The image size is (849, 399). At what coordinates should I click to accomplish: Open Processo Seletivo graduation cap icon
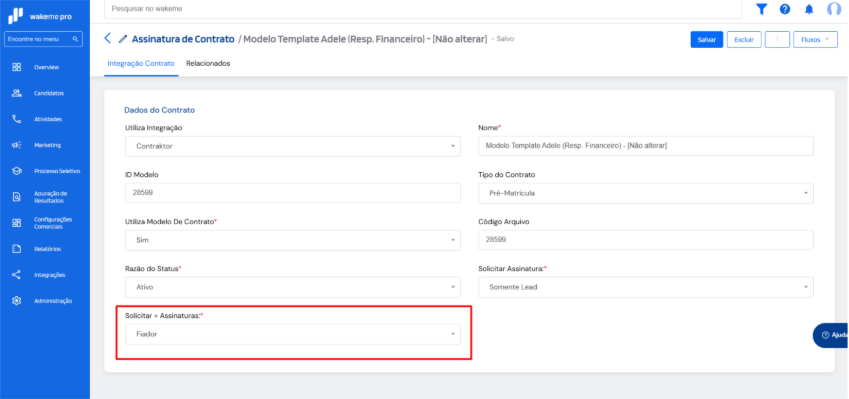coord(17,171)
